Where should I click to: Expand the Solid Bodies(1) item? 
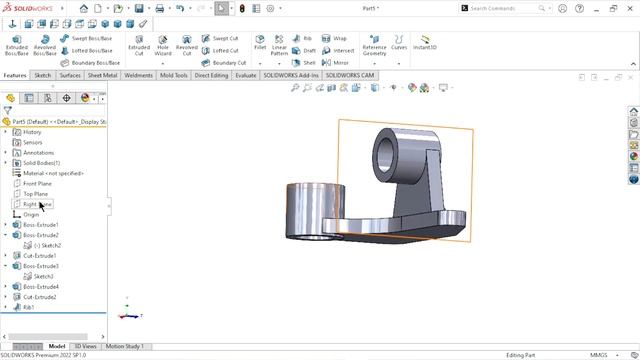point(5,162)
